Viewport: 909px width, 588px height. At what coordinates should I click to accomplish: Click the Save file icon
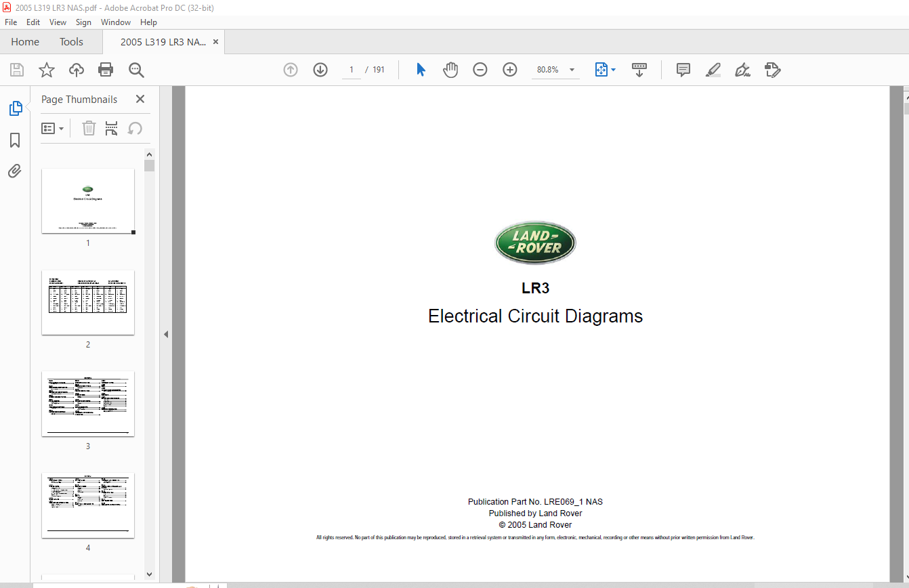pyautogui.click(x=17, y=70)
